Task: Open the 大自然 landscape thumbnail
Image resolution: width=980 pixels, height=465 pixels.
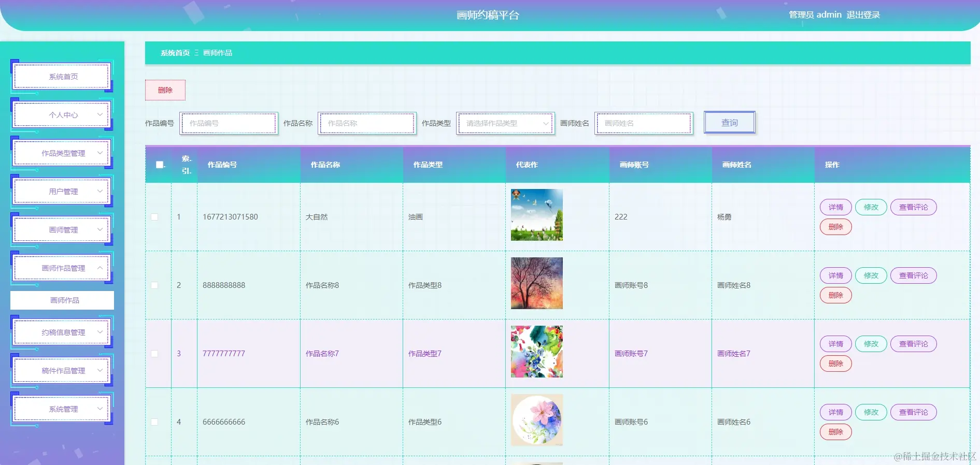Action: [x=537, y=215]
